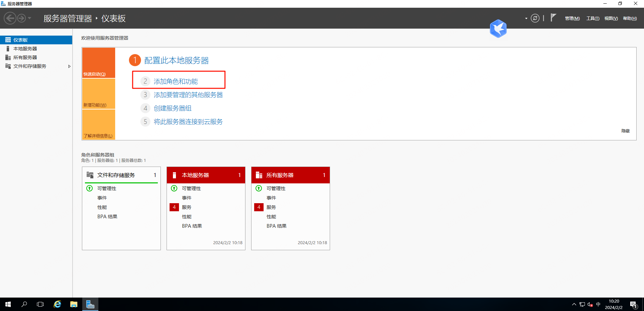
Task: Open File Explorer from the taskbar
Action: coord(74,304)
